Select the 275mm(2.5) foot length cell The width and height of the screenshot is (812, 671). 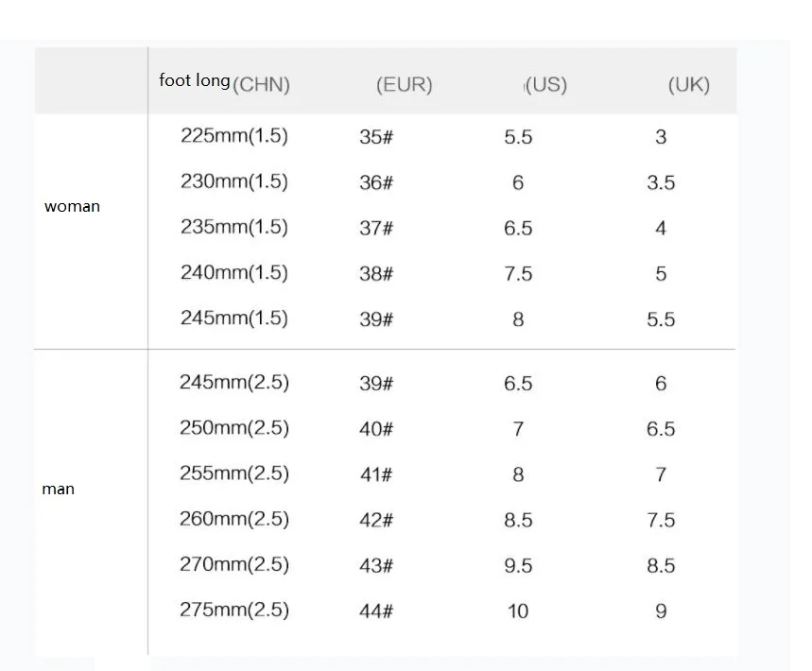[233, 610]
